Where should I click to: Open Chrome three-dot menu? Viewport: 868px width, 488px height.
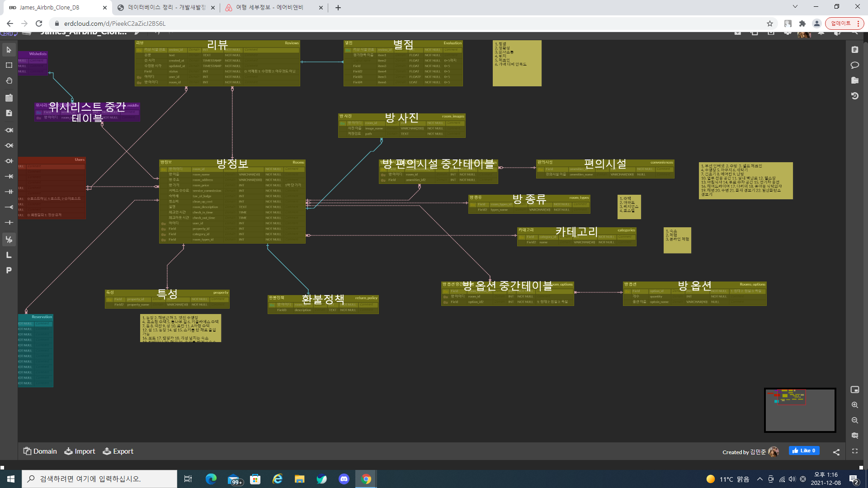point(858,23)
